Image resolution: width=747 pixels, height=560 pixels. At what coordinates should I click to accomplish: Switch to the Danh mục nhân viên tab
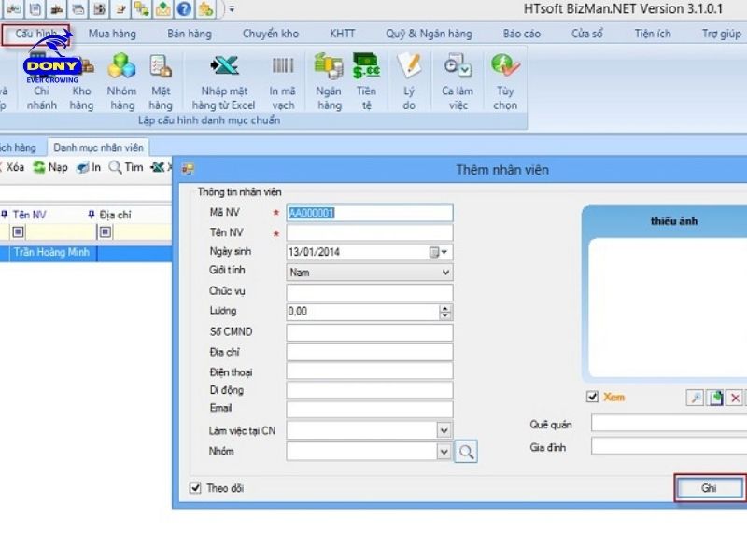(98, 147)
